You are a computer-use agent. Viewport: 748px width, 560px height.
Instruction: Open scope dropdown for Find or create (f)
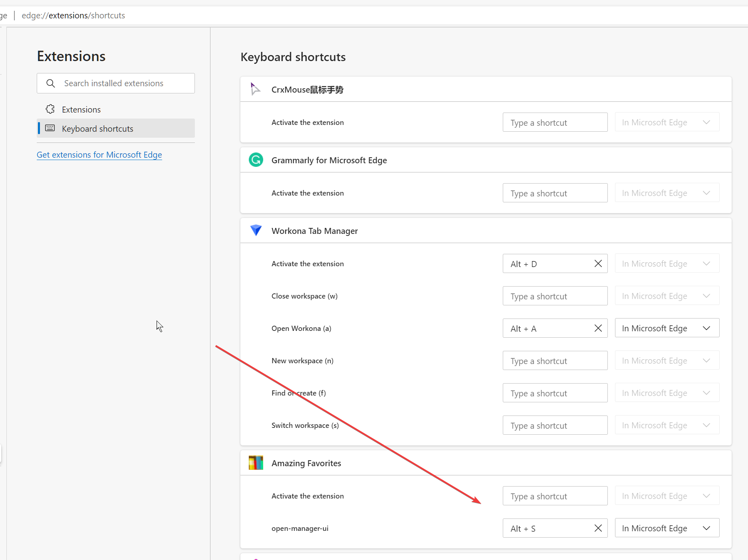(x=667, y=393)
